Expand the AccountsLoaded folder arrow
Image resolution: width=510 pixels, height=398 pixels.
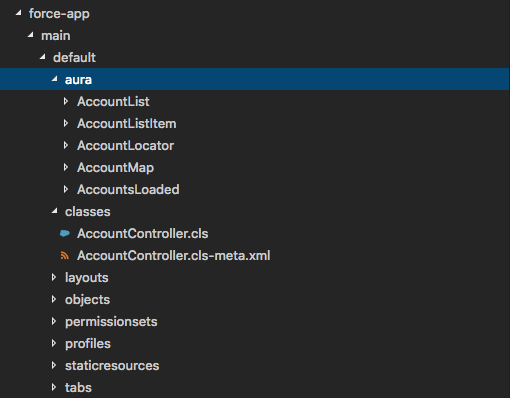coord(66,189)
